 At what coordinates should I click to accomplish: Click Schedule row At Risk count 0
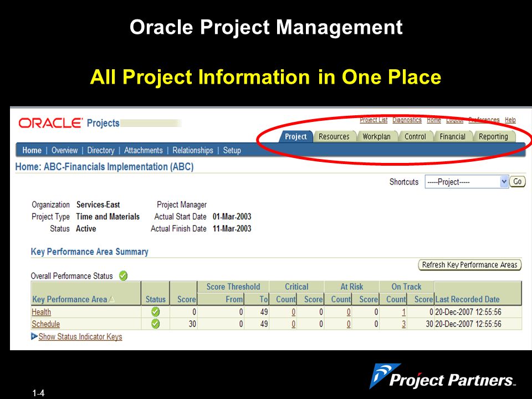click(349, 324)
